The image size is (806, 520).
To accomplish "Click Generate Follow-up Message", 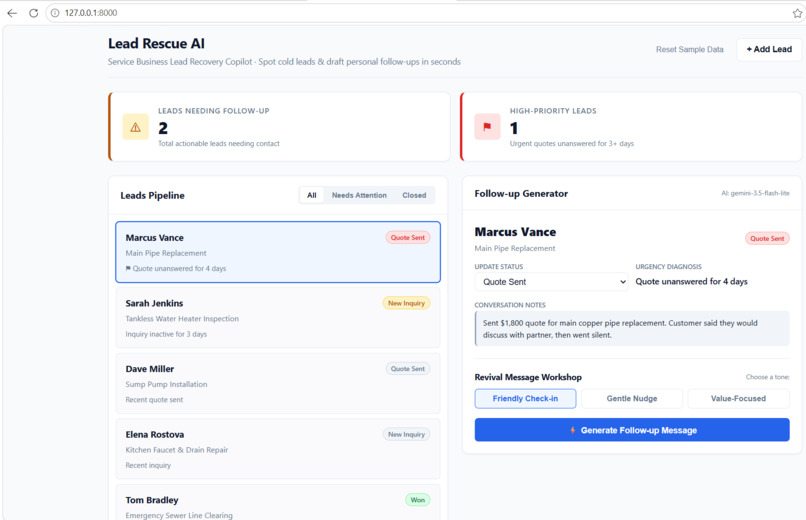I will (632, 430).
